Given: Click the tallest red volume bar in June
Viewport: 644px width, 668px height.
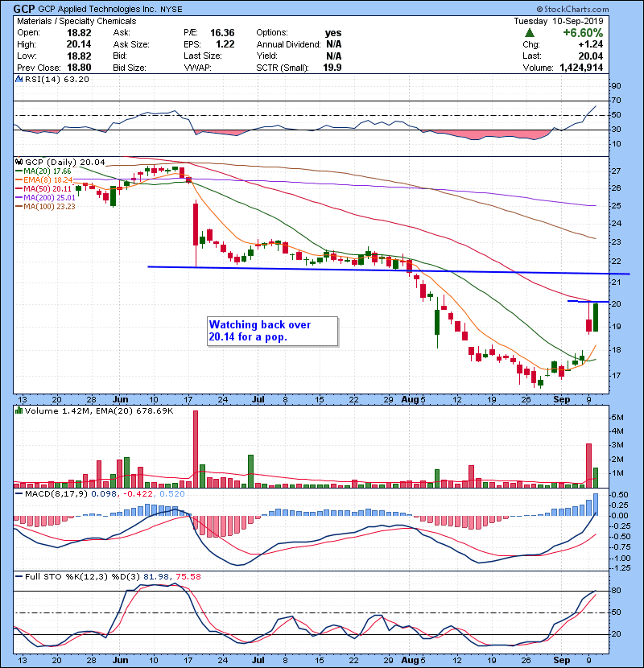Looking at the screenshot, I should click(196, 449).
